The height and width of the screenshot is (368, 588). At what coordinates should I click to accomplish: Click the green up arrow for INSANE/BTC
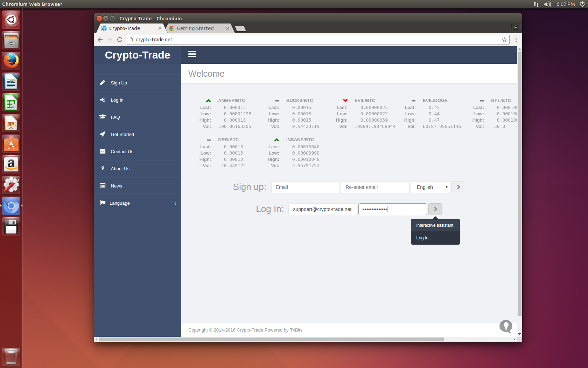pyautogui.click(x=276, y=140)
